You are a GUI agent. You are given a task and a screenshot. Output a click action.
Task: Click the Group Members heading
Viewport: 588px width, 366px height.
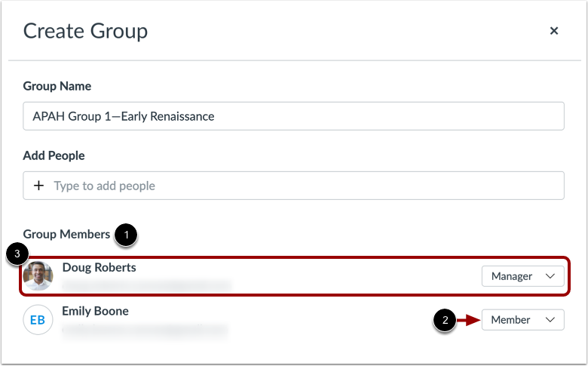coord(67,234)
